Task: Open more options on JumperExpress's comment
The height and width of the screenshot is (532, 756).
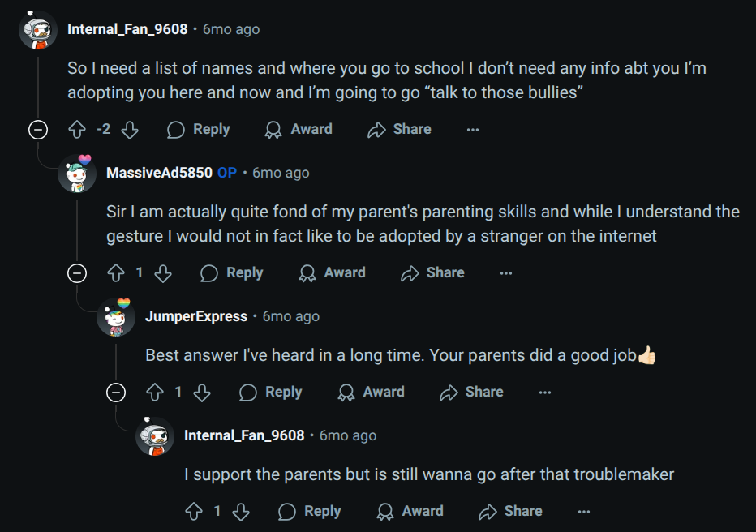Action: tap(545, 393)
